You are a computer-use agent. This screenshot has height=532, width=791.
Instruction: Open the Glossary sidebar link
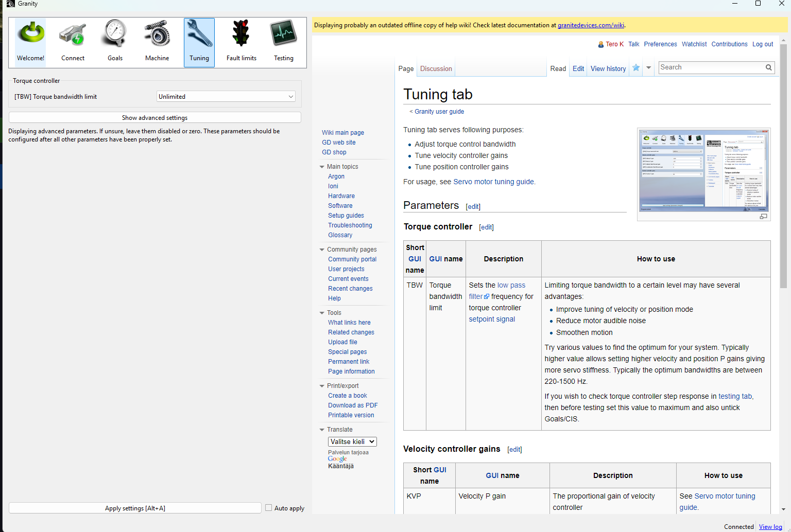(x=340, y=235)
